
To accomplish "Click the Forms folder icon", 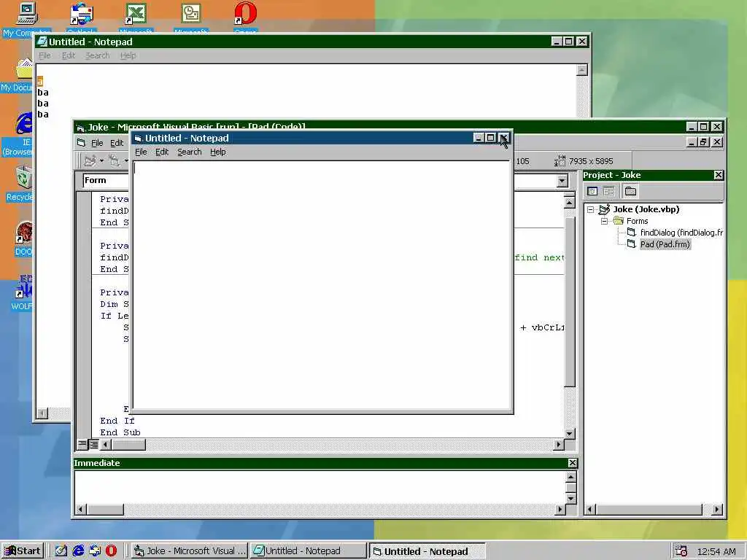I will pyautogui.click(x=619, y=221).
